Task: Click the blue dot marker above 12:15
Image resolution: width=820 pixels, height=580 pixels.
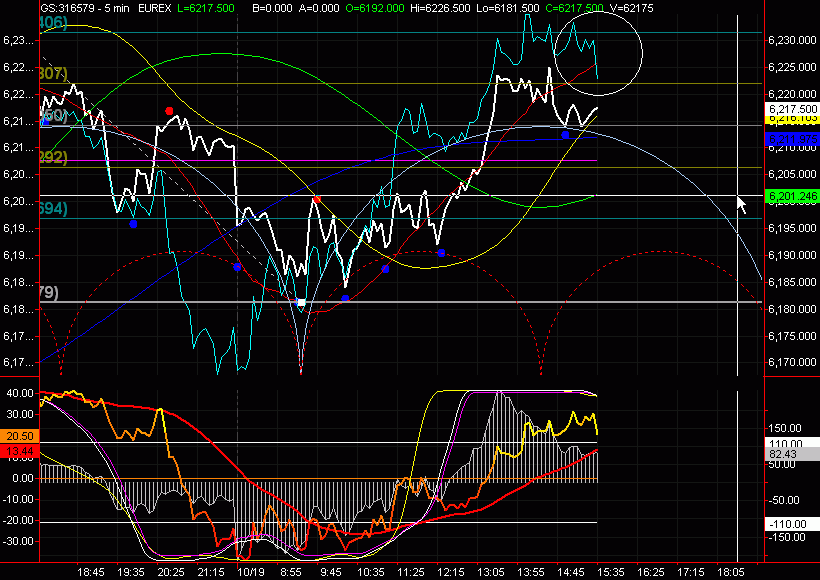Action: pos(441,253)
